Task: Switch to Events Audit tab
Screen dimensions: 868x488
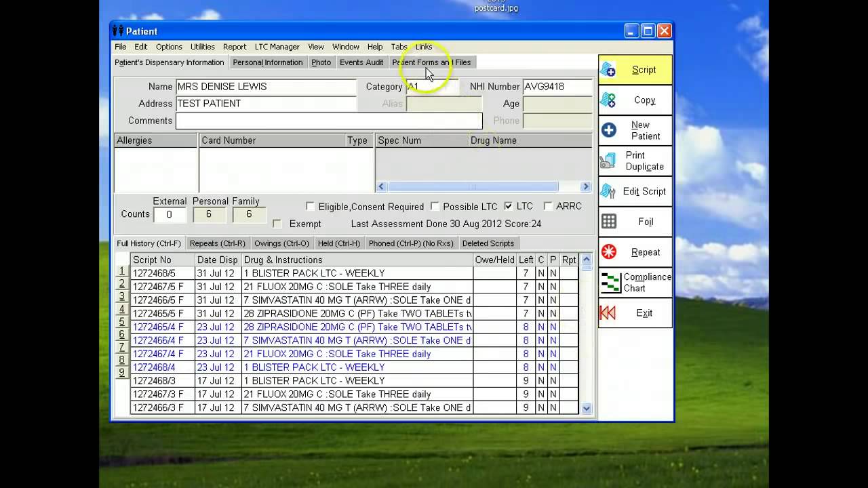Action: click(x=361, y=62)
